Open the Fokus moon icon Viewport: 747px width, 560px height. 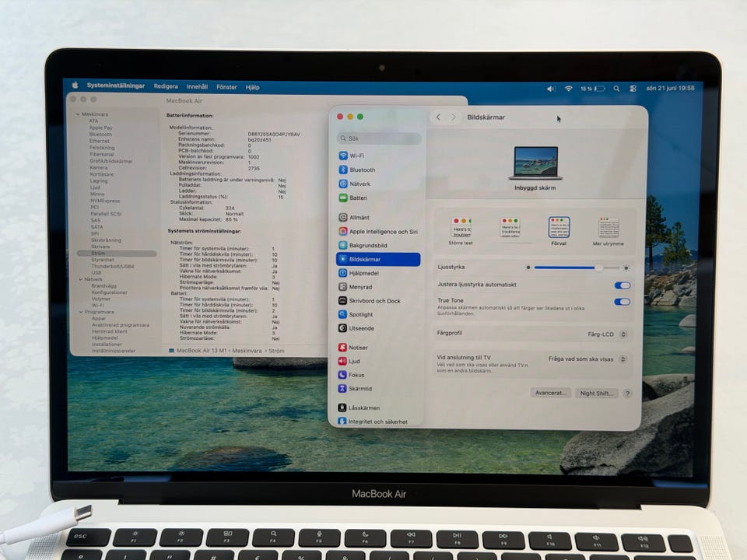(x=342, y=375)
